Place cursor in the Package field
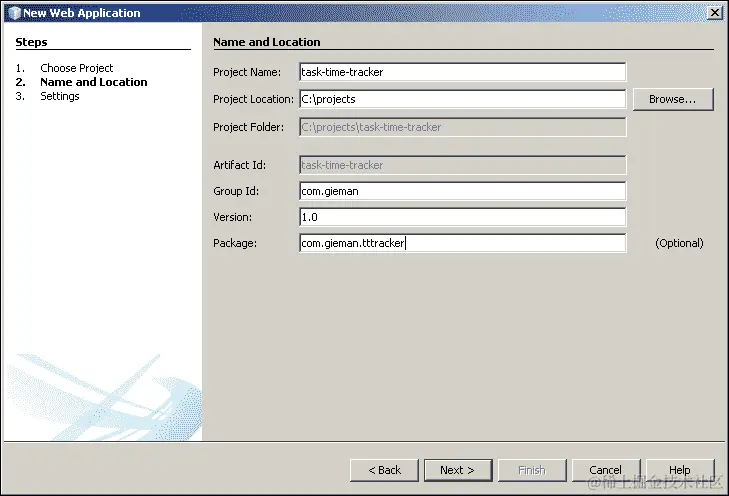This screenshot has width=729, height=496. (463, 243)
